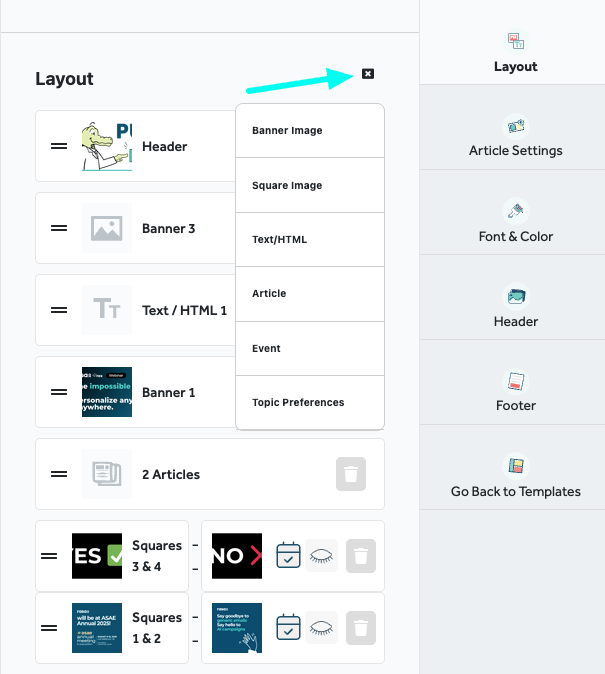Click the NO square image thumbnail
This screenshot has height=674, width=605.
coord(237,556)
